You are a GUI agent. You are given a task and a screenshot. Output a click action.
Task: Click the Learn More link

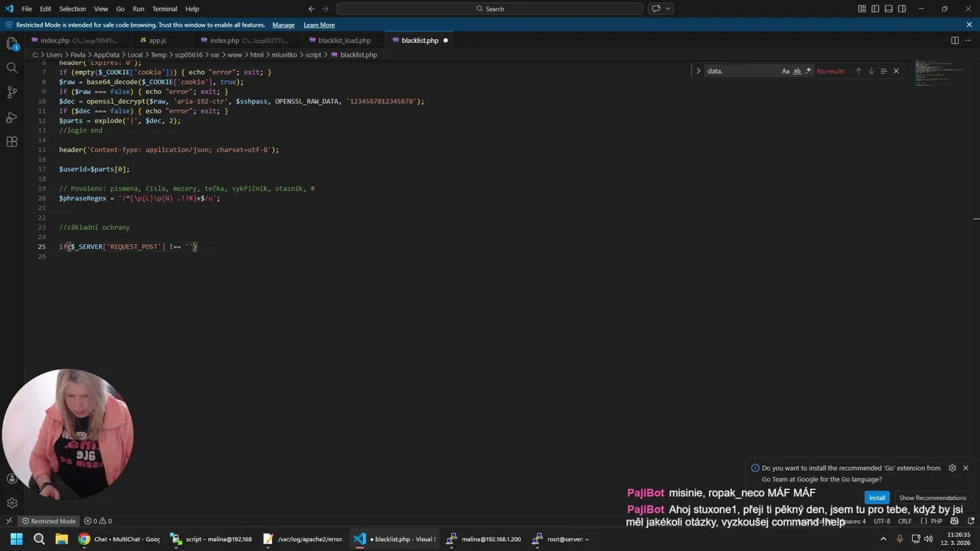(x=319, y=25)
